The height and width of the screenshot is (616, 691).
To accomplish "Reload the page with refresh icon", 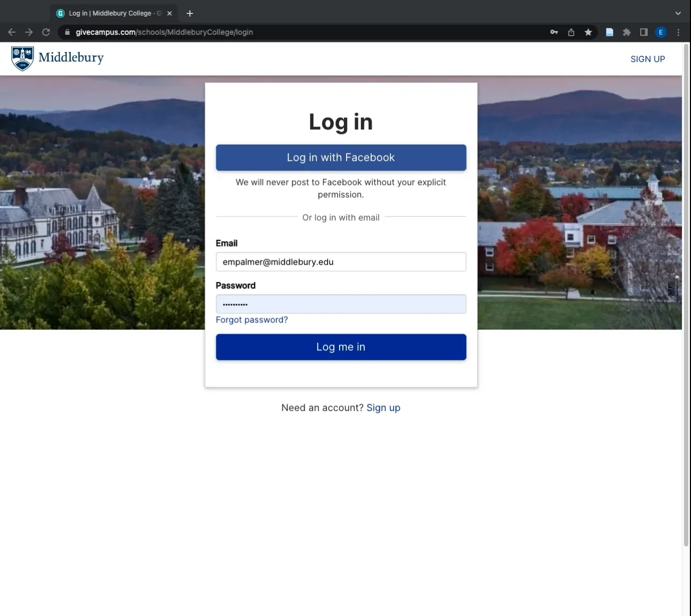I will click(46, 32).
